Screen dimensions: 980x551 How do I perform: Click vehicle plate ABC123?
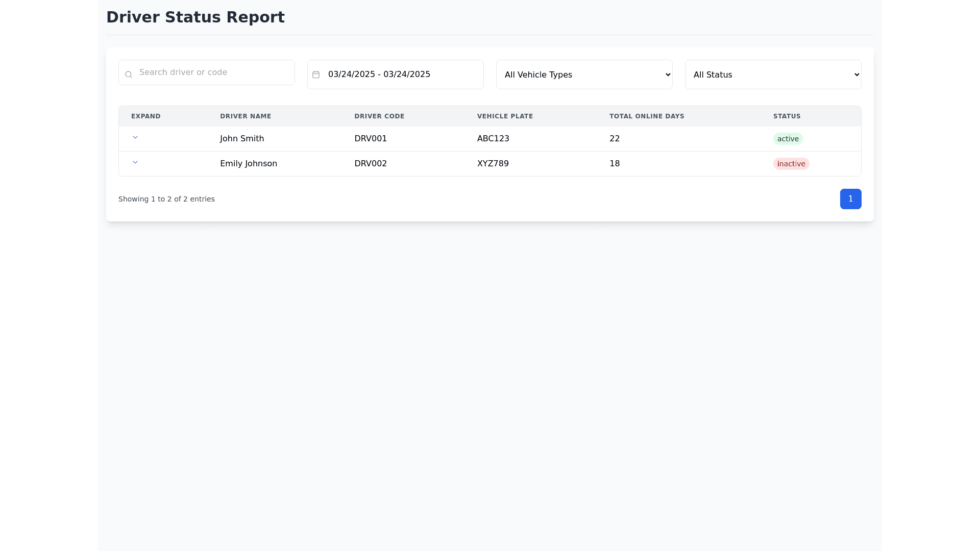tap(493, 139)
